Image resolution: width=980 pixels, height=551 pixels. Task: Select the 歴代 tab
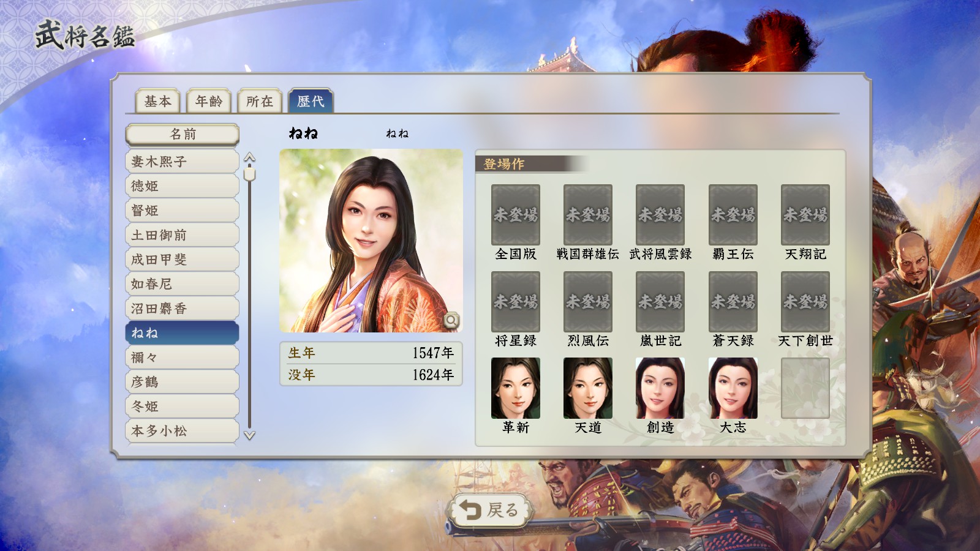coord(311,101)
